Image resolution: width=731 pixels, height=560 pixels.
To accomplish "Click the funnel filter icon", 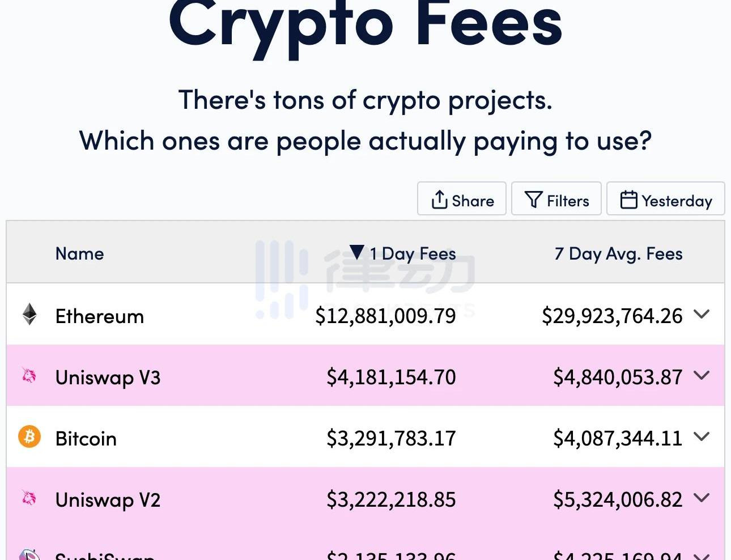I will point(533,200).
